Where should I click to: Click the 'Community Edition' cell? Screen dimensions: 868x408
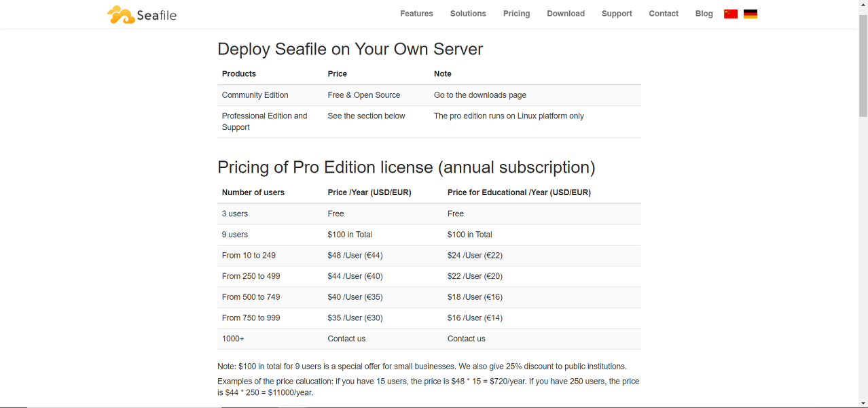point(255,95)
